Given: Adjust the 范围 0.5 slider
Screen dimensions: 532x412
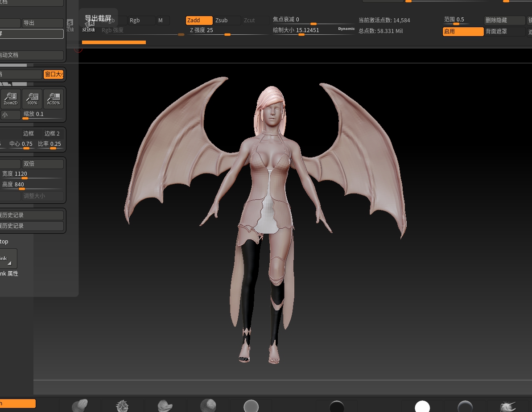Looking at the screenshot, I should 456,21.
